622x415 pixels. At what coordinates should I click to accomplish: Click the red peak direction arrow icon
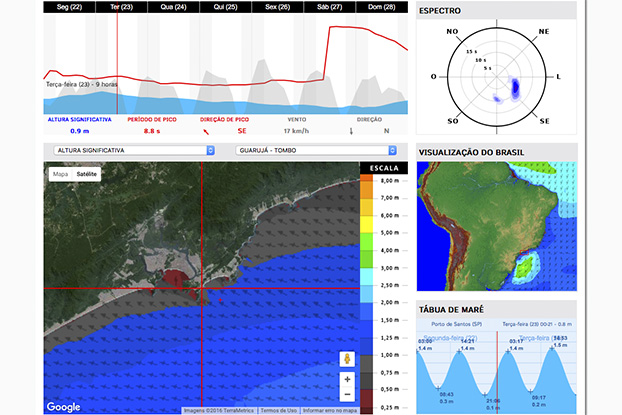[x=206, y=132]
